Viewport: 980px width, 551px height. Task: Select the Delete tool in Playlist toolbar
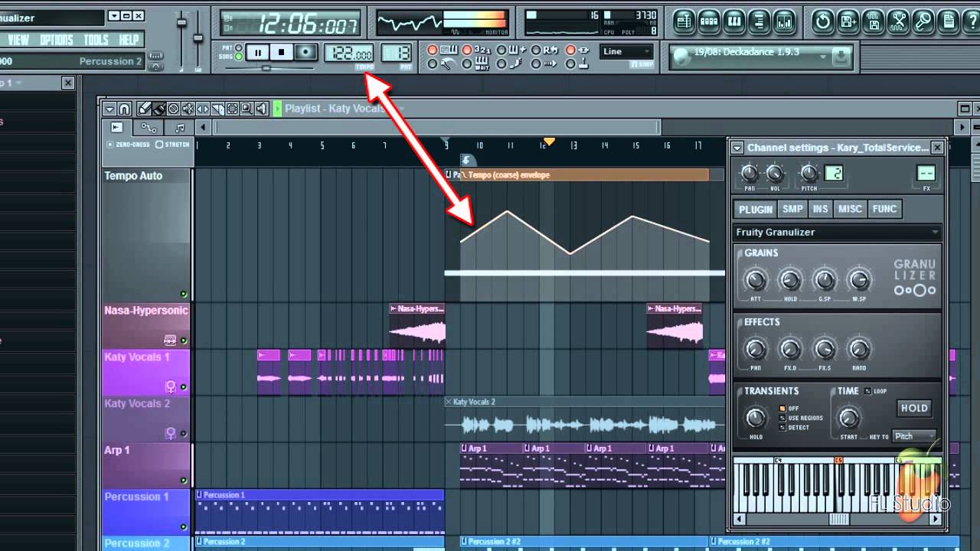tap(174, 109)
